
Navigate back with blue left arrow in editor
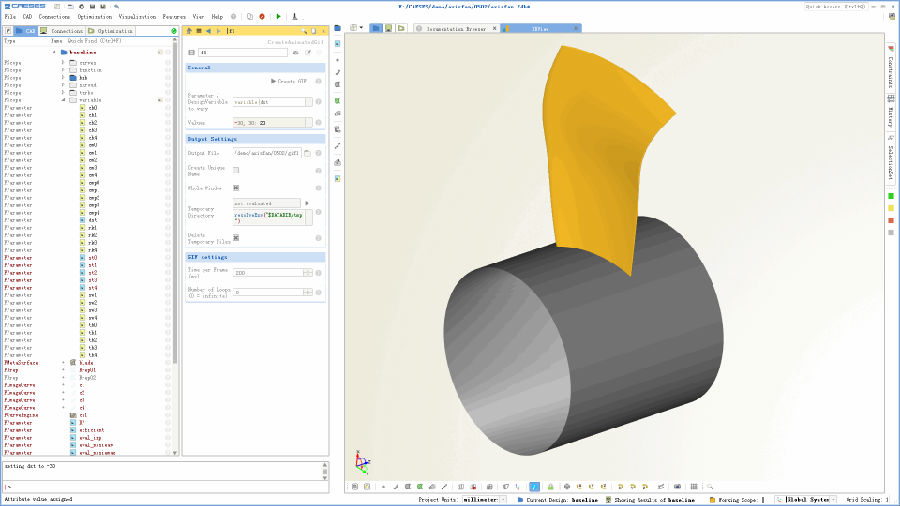coord(208,31)
